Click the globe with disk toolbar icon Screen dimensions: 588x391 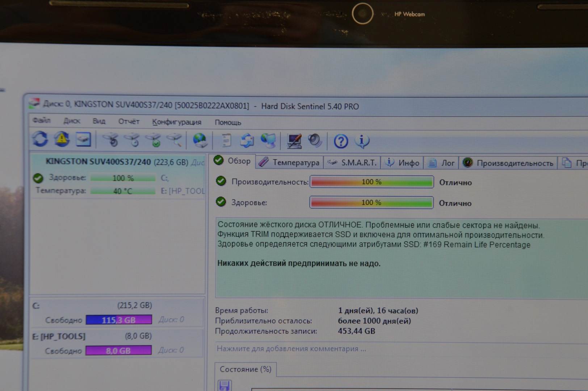point(199,140)
